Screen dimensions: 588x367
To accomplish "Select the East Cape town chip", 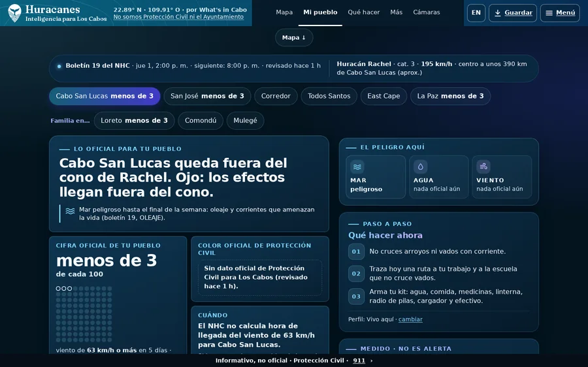I will [x=384, y=96].
